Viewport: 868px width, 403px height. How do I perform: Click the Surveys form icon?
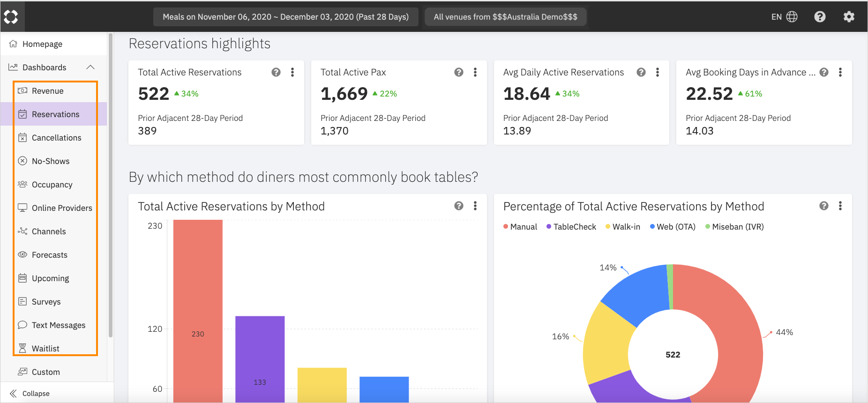[22, 301]
